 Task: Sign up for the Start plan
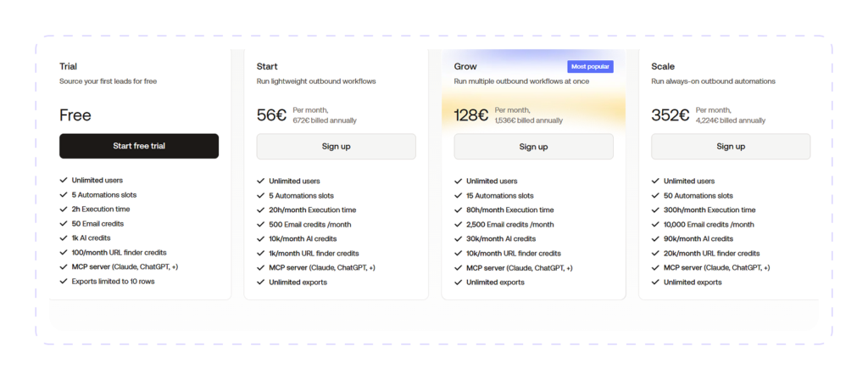point(336,146)
